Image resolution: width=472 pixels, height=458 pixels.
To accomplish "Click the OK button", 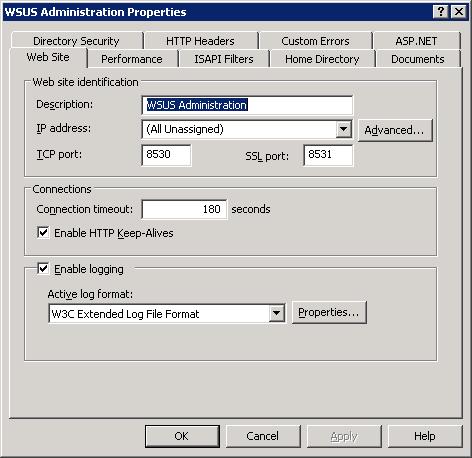I will (182, 436).
